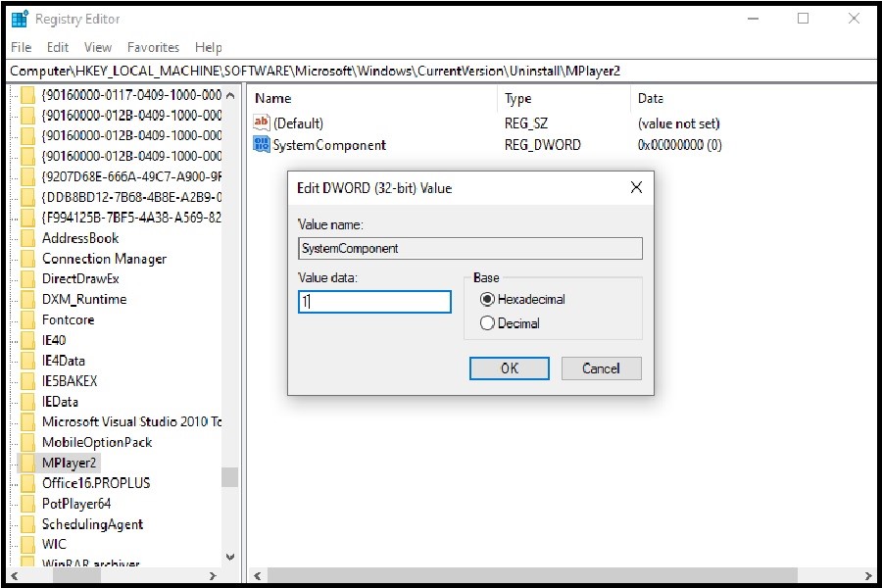882x588 pixels.
Task: Cancel the Edit DWORD dialog
Action: pyautogui.click(x=601, y=368)
